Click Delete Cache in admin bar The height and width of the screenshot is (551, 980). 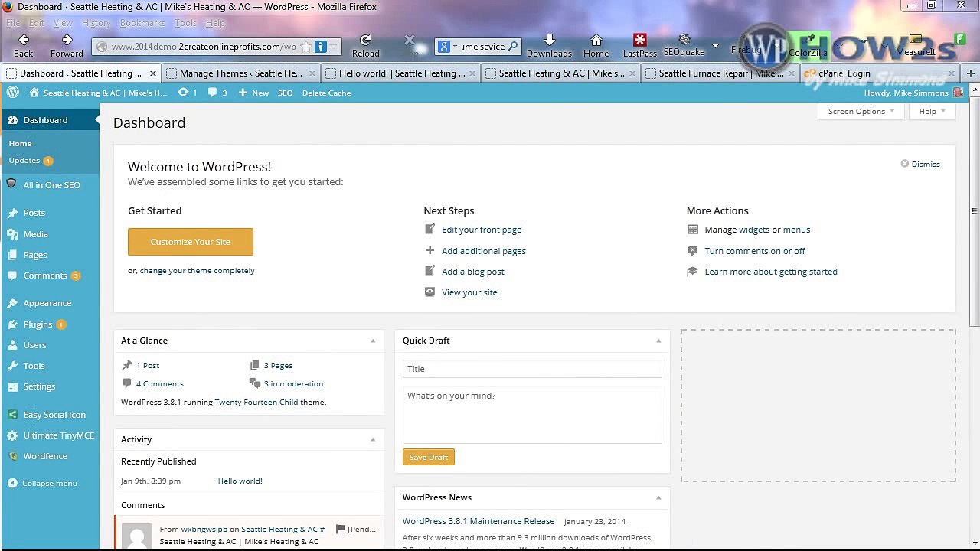click(326, 93)
